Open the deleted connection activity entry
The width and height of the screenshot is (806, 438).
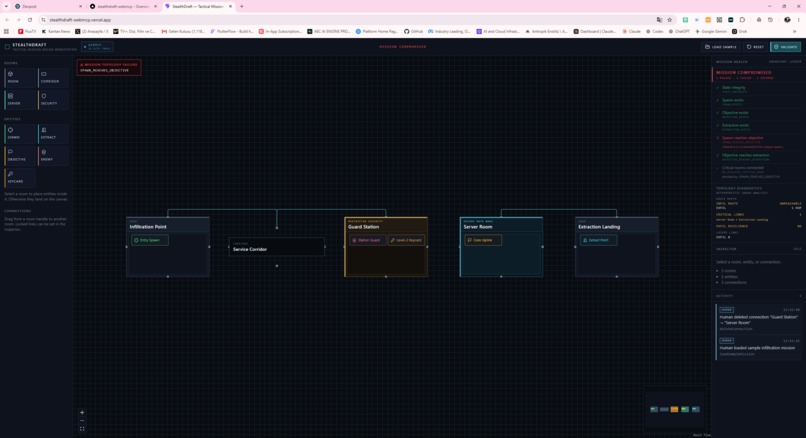759,319
